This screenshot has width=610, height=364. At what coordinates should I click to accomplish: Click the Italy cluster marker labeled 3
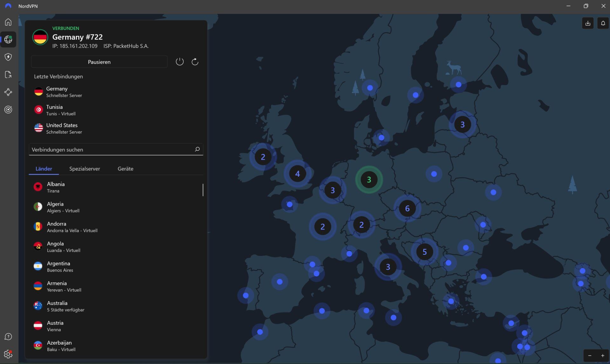(x=388, y=267)
